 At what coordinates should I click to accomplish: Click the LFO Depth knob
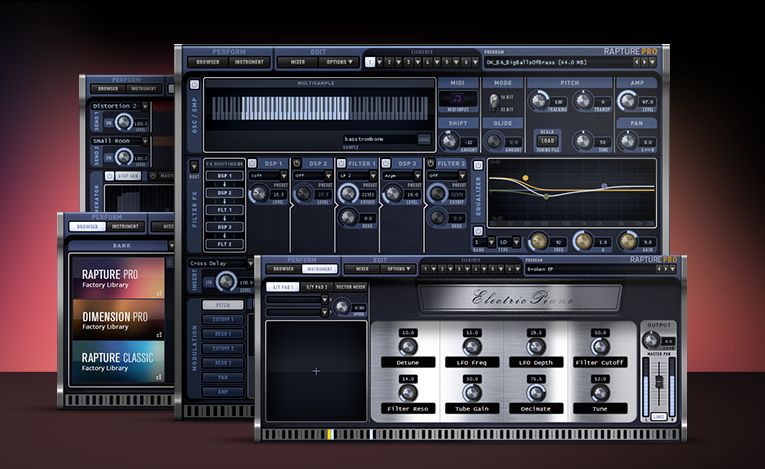click(x=536, y=347)
